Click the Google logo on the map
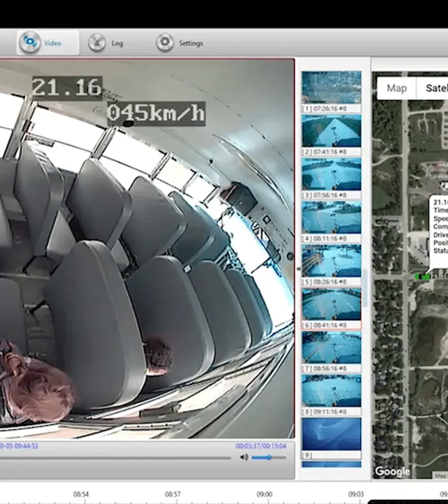This screenshot has width=448, height=504. click(392, 472)
